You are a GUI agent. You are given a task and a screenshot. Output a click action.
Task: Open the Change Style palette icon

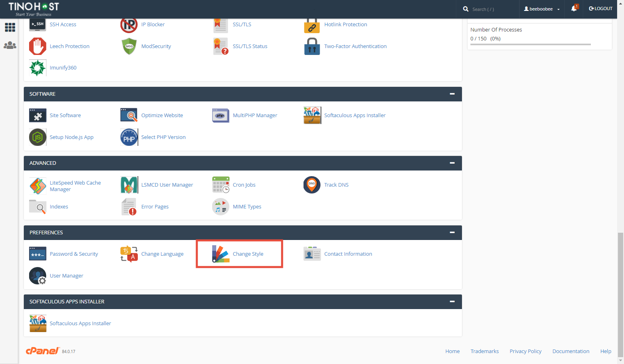pyautogui.click(x=221, y=254)
